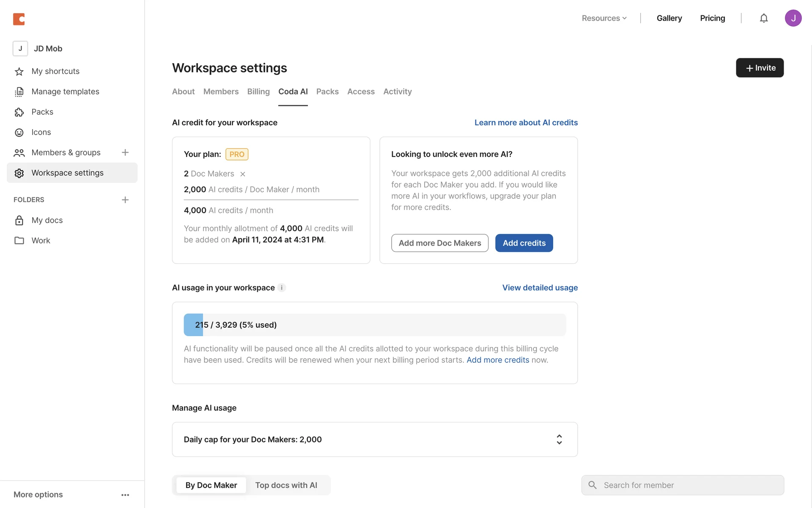Click the AI usage info icon
Image resolution: width=812 pixels, height=508 pixels.
pyautogui.click(x=282, y=288)
